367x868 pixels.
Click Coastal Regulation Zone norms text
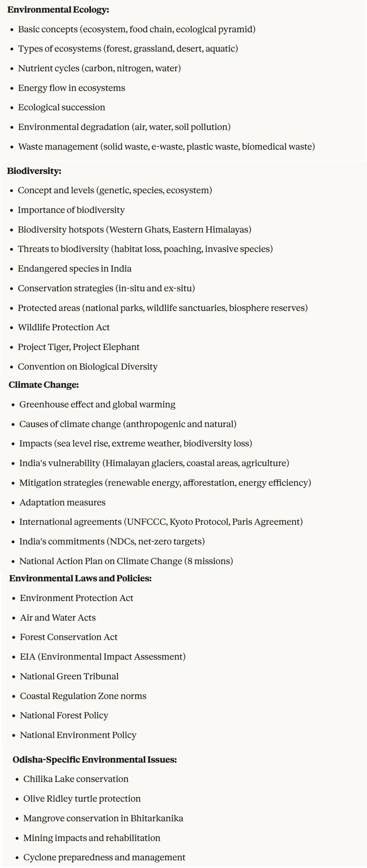pos(83,696)
